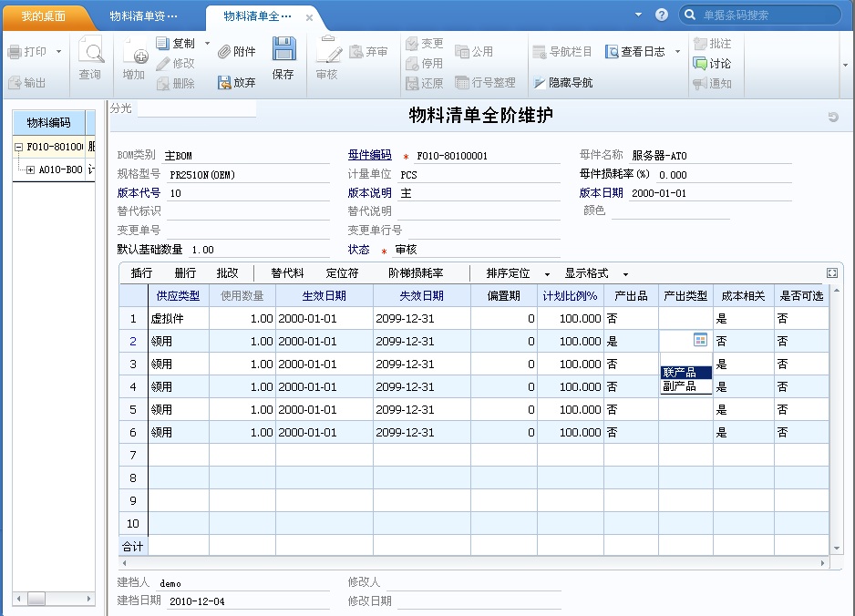The width and height of the screenshot is (855, 616).
Task: Click the table scroll down arrow
Action: pos(837,549)
